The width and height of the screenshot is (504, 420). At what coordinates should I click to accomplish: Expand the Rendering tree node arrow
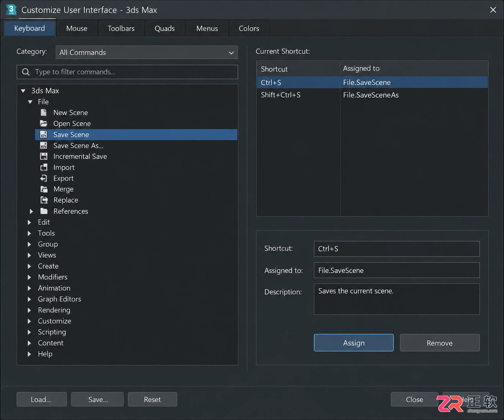pyautogui.click(x=29, y=310)
